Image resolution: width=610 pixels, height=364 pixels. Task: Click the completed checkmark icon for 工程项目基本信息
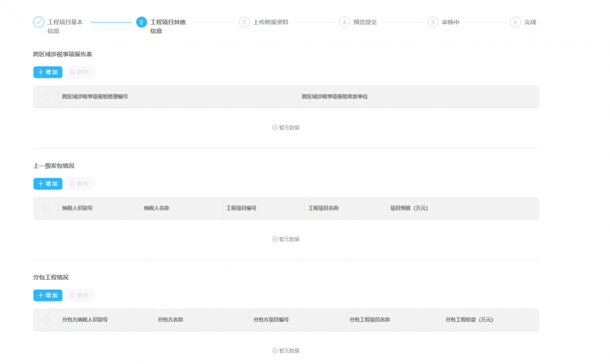click(38, 22)
